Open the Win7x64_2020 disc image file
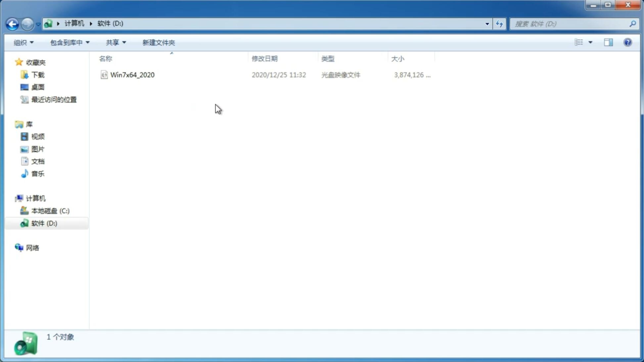This screenshot has height=362, width=644. 132,74
